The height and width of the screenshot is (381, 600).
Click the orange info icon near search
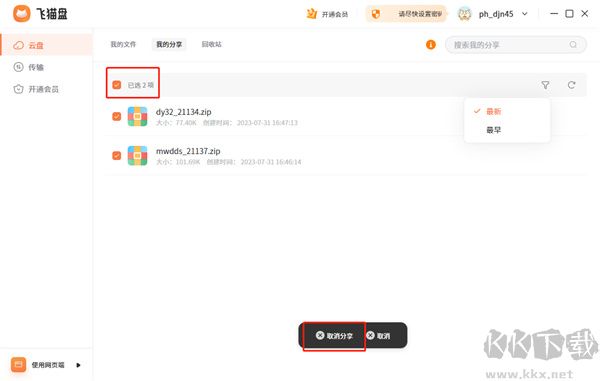tap(431, 45)
